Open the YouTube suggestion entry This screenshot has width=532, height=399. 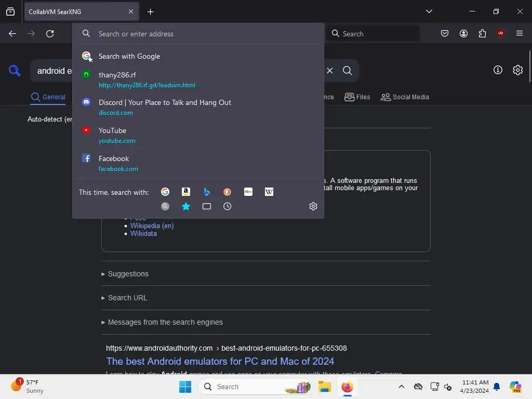[198, 136]
